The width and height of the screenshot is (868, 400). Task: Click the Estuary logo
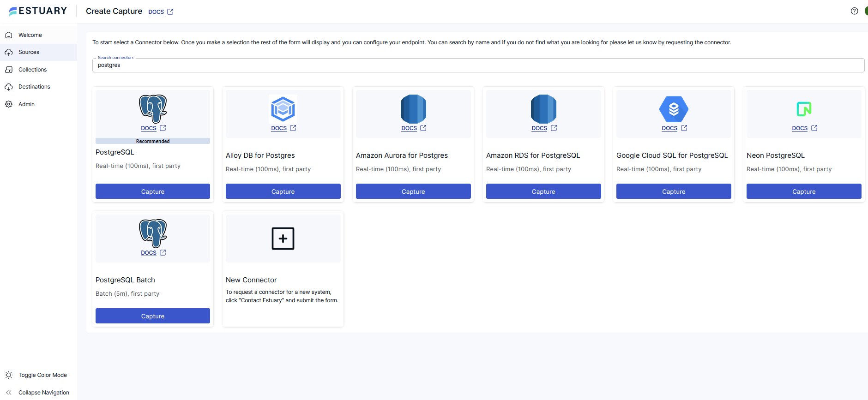click(38, 11)
